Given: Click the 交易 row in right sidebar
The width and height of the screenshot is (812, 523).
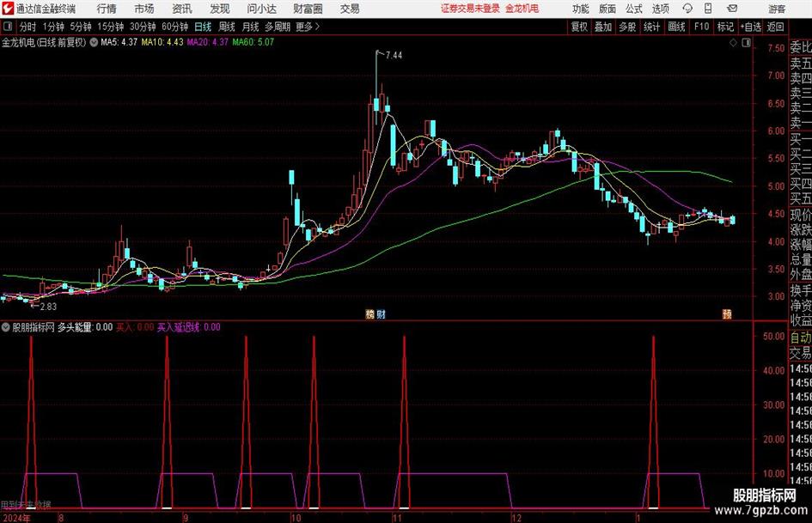Looking at the screenshot, I should [x=801, y=353].
